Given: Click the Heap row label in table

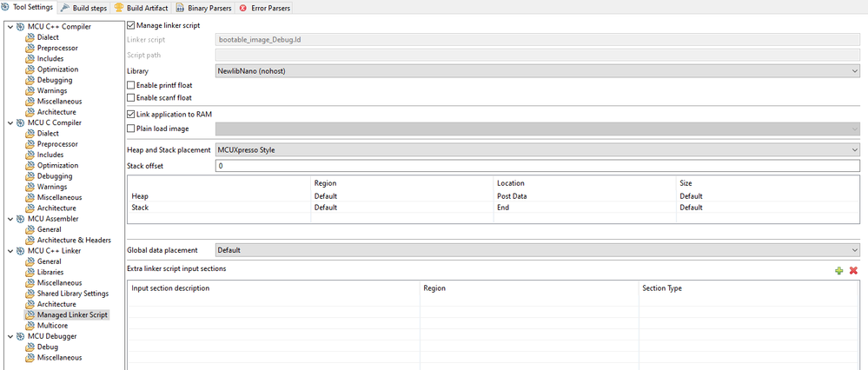Looking at the screenshot, I should [140, 196].
